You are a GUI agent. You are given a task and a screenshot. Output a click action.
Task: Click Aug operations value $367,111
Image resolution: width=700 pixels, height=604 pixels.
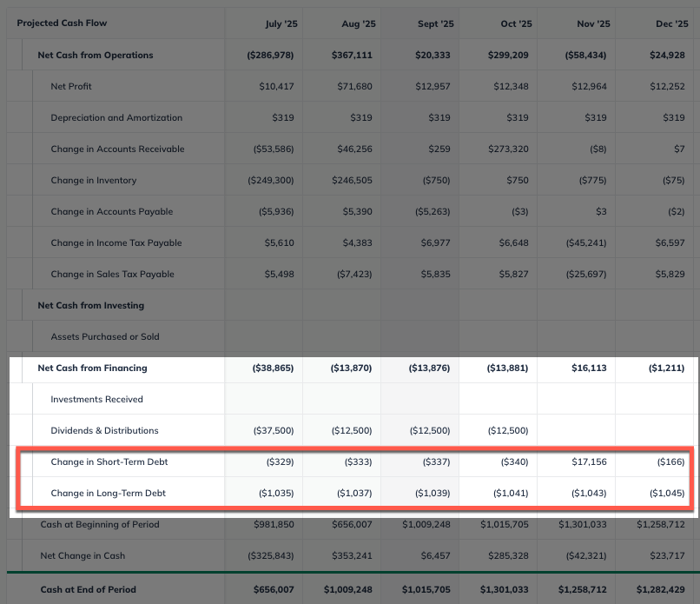(x=352, y=55)
